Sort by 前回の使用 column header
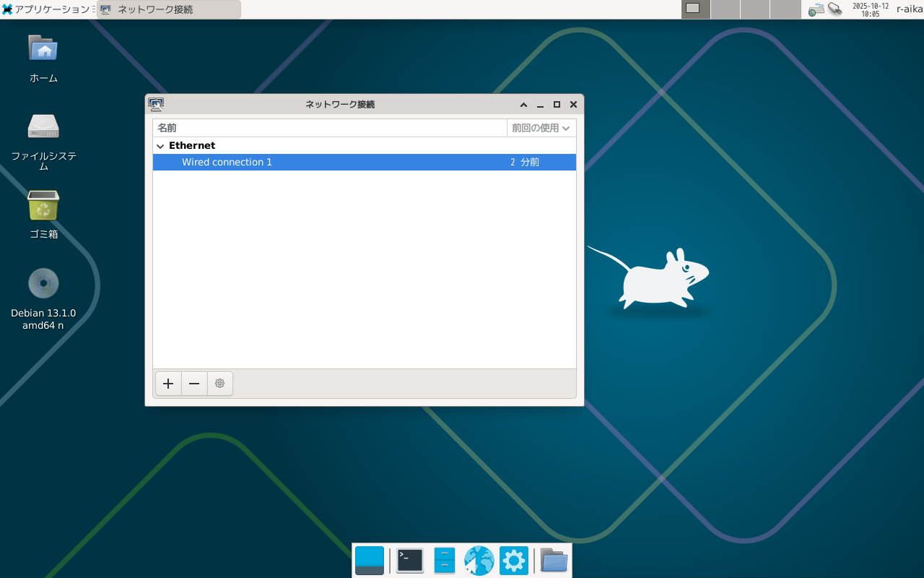 (x=541, y=128)
